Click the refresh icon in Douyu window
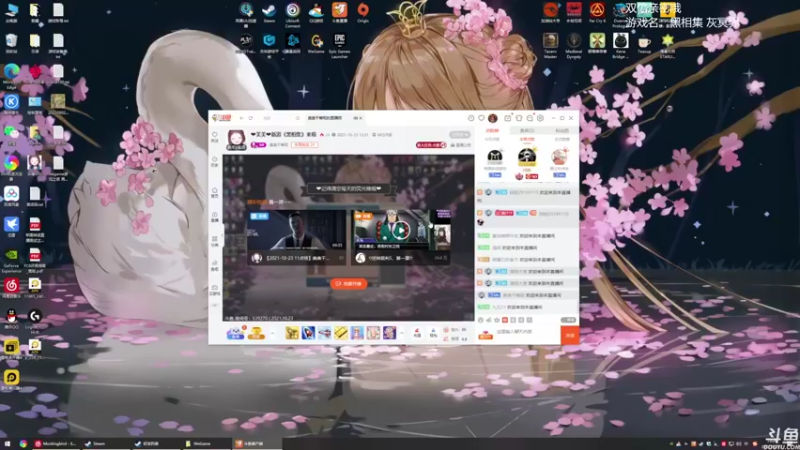The height and width of the screenshot is (450, 800). 251,118
